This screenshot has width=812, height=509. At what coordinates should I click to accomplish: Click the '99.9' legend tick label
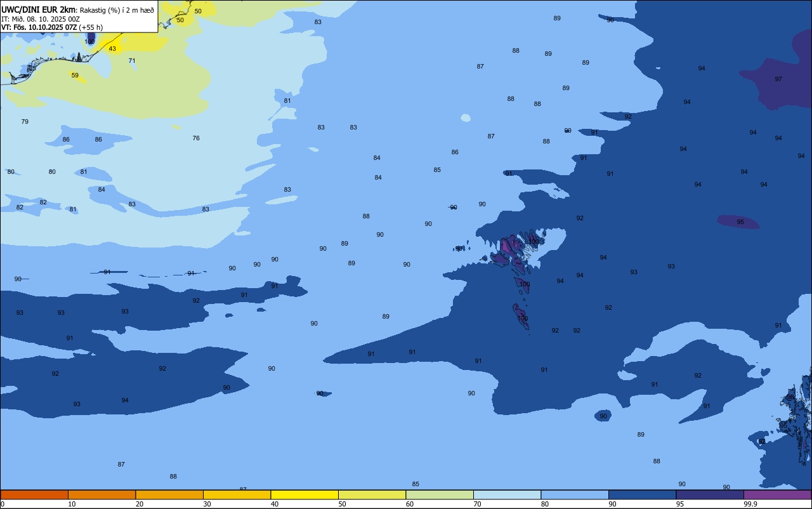pyautogui.click(x=750, y=504)
